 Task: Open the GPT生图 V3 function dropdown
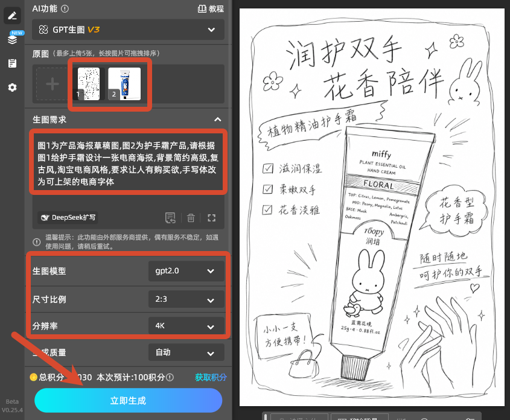pos(128,30)
